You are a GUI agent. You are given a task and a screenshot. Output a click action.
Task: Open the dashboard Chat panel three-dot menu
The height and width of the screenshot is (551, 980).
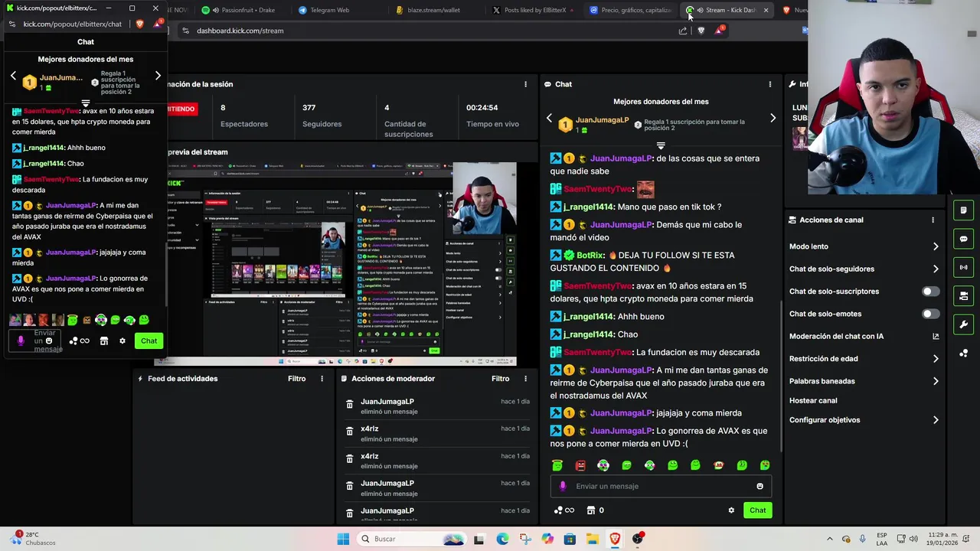click(770, 84)
